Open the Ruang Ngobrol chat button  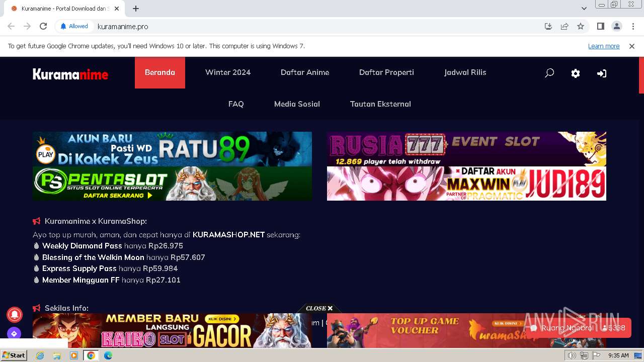(578, 328)
